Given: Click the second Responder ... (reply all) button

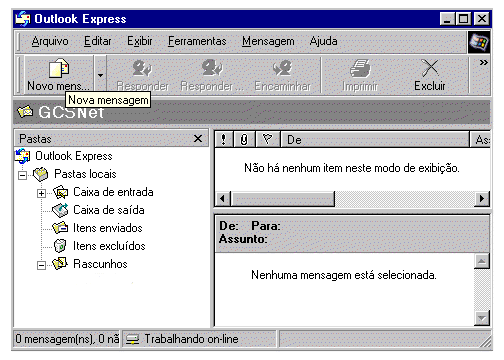Looking at the screenshot, I should [x=212, y=75].
